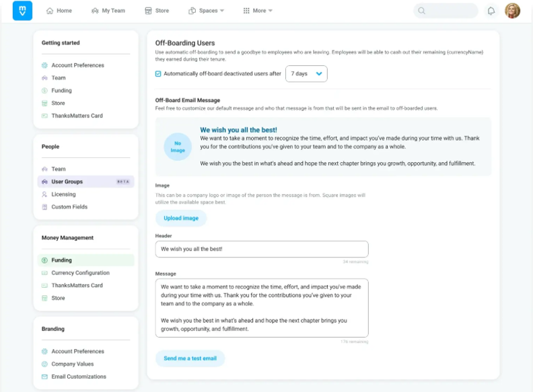Click the Header text input field
The height and width of the screenshot is (392, 533).
tap(262, 249)
